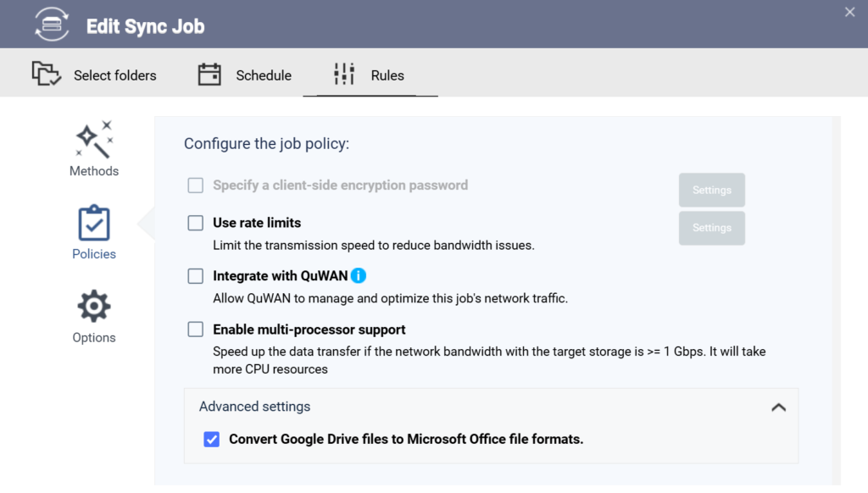
Task: Click the Schedule calendar icon
Action: click(209, 75)
